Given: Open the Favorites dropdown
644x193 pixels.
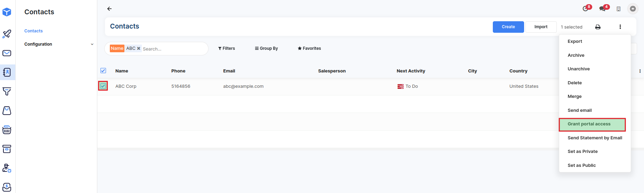Looking at the screenshot, I should (x=309, y=48).
